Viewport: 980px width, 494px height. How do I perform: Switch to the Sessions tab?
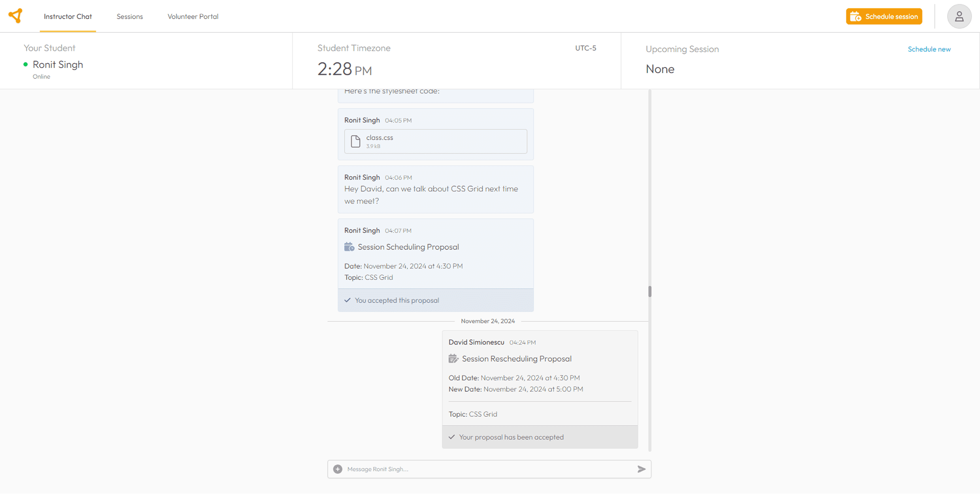[130, 17]
